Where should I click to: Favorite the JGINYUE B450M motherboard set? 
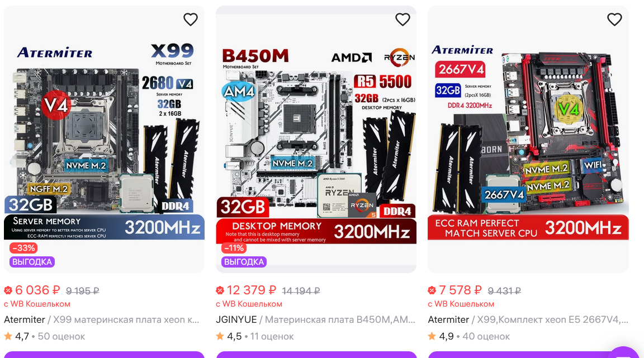(402, 20)
